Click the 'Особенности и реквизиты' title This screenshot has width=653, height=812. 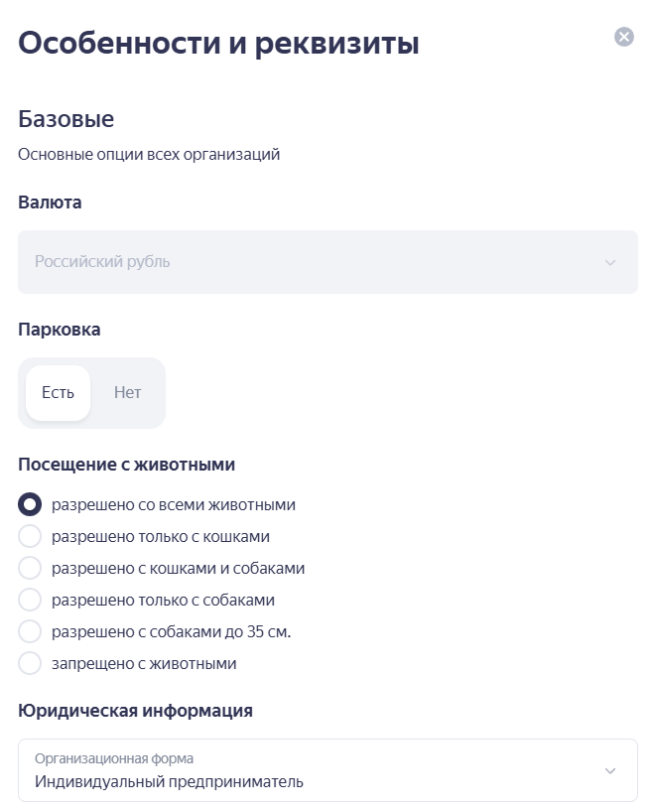tap(218, 44)
